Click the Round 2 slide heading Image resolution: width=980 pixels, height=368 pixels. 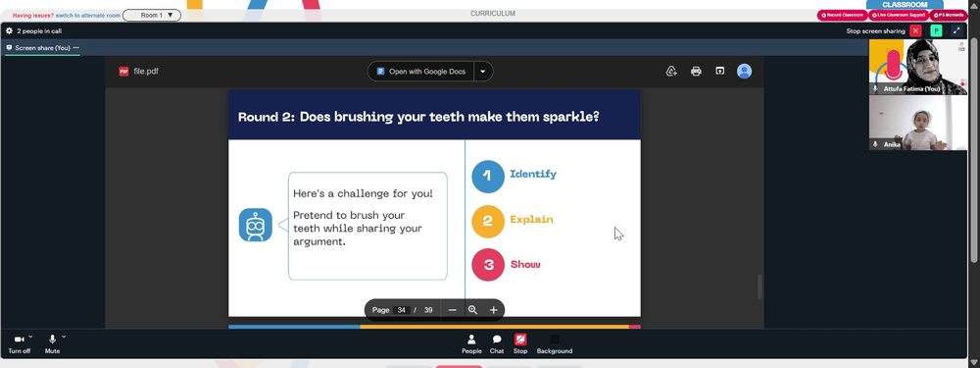point(418,117)
